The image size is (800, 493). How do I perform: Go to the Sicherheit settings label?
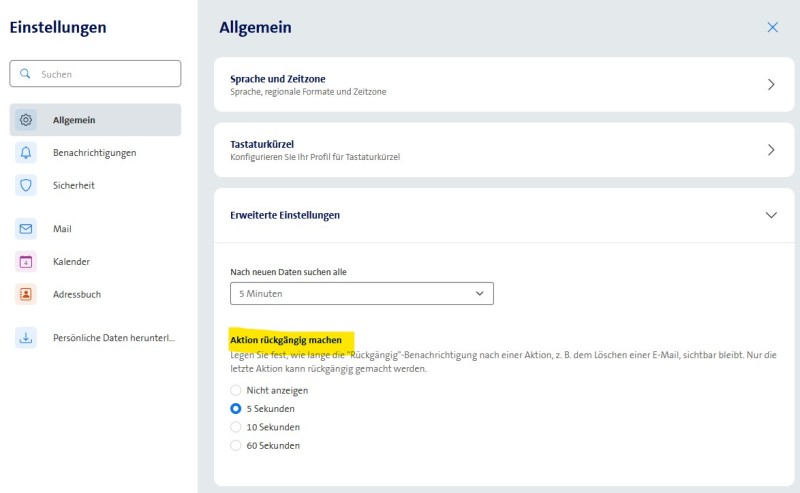tap(74, 185)
